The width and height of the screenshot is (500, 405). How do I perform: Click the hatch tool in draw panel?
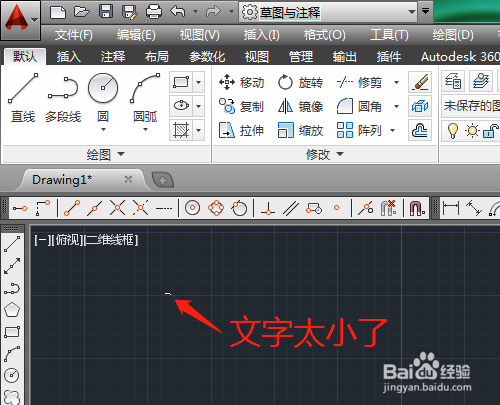pyautogui.click(x=181, y=130)
